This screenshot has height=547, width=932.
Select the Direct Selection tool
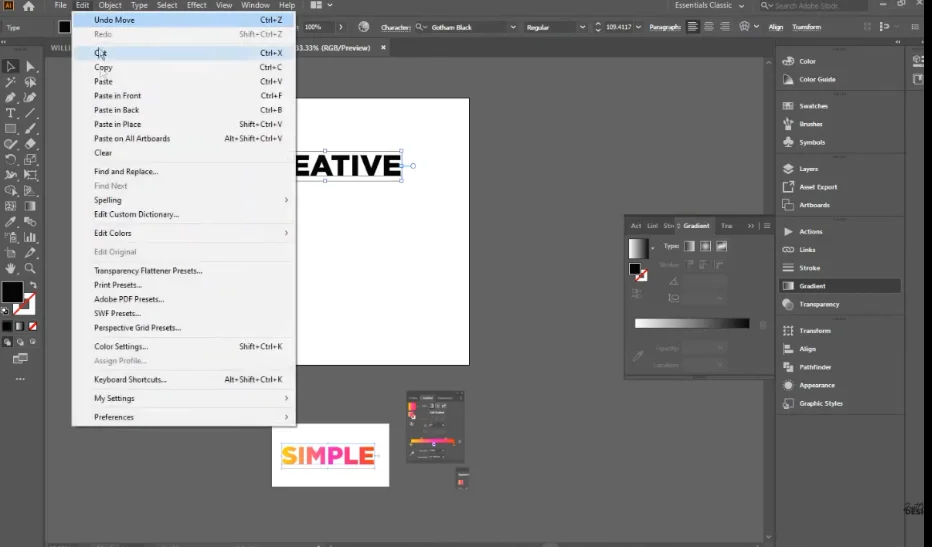[30, 67]
